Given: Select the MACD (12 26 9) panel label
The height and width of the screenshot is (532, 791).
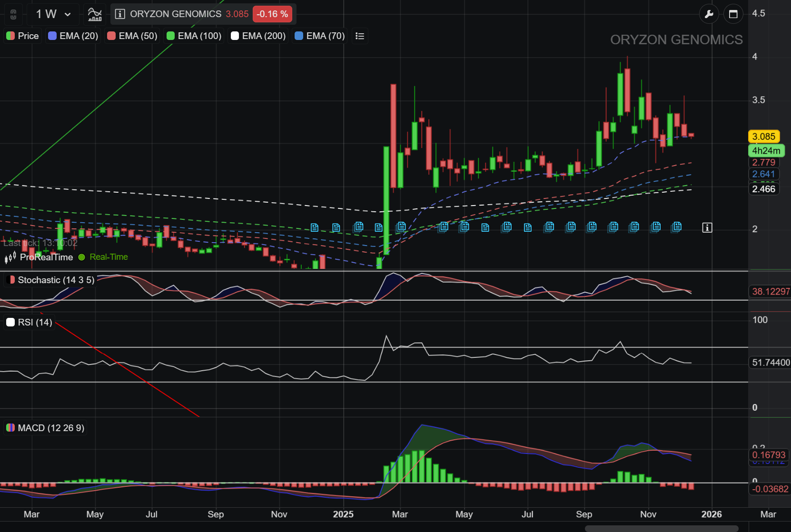Looking at the screenshot, I should point(45,428).
